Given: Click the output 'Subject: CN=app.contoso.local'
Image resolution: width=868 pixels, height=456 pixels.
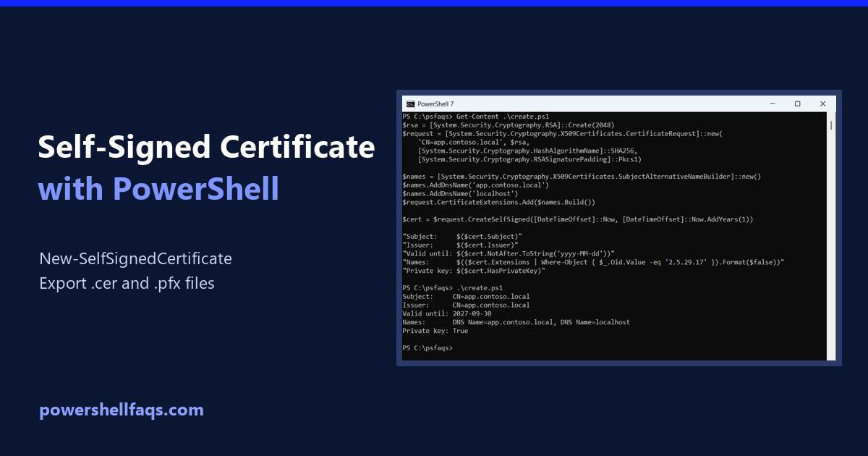Looking at the screenshot, I should (x=466, y=296).
